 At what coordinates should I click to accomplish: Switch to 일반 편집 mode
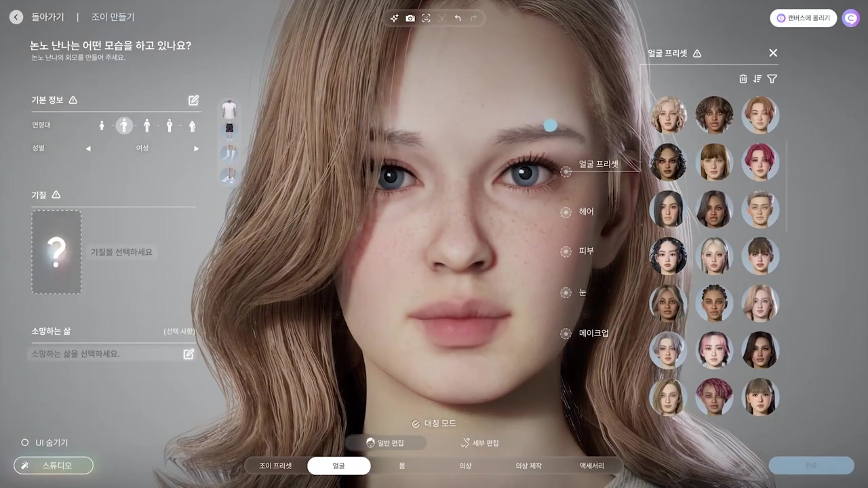[x=385, y=443]
